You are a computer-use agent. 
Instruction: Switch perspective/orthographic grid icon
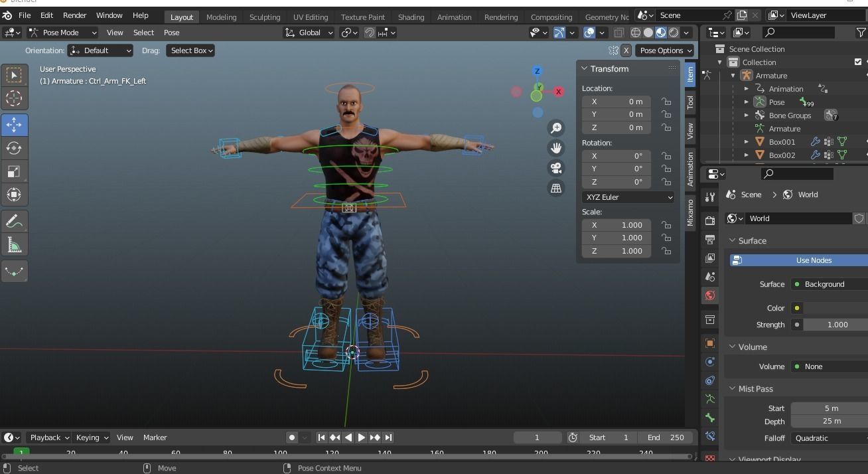(556, 188)
